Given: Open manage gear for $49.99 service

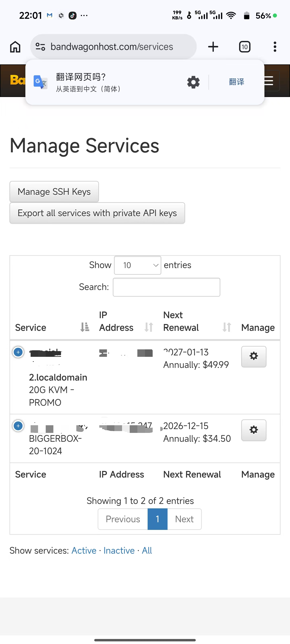Looking at the screenshot, I should click(254, 356).
